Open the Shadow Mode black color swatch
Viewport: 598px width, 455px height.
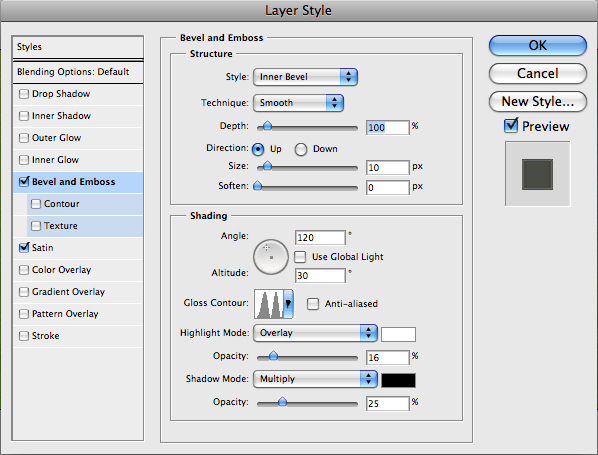coord(398,380)
